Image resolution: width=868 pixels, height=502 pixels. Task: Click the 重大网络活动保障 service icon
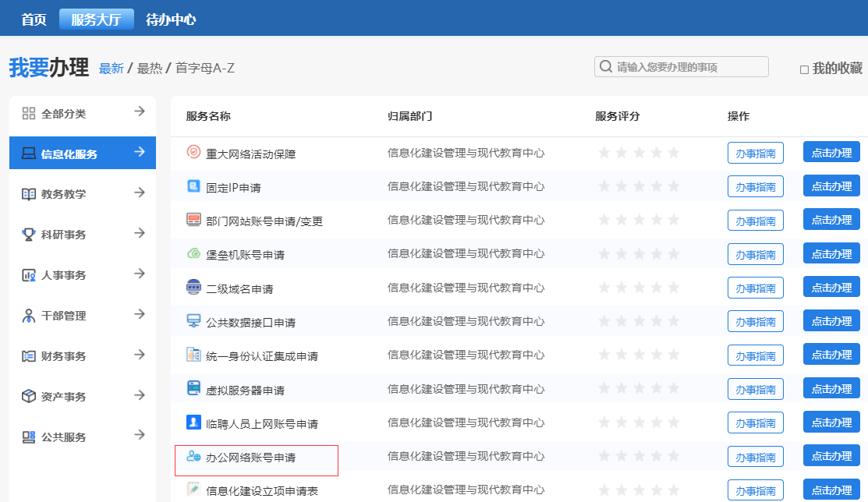[193, 152]
